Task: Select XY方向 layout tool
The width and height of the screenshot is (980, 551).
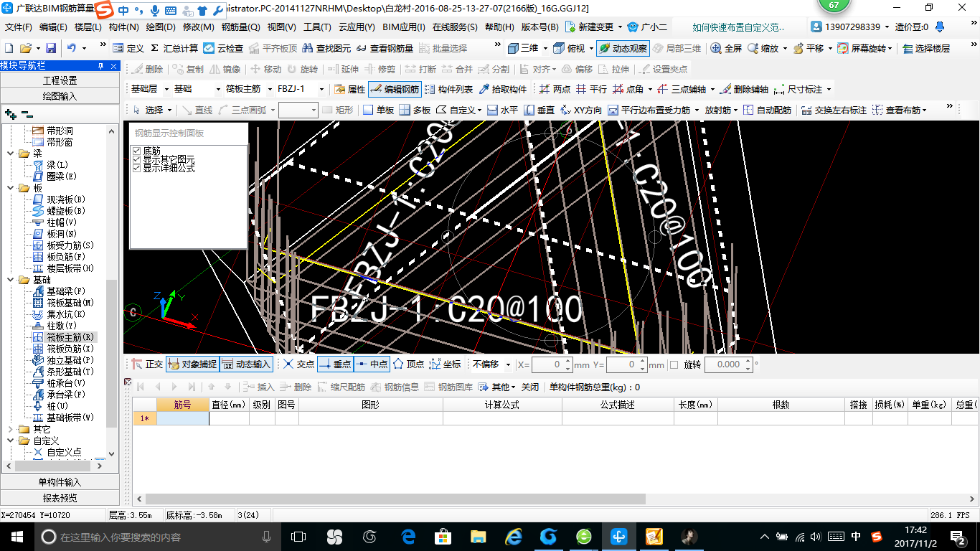Action: pos(581,110)
